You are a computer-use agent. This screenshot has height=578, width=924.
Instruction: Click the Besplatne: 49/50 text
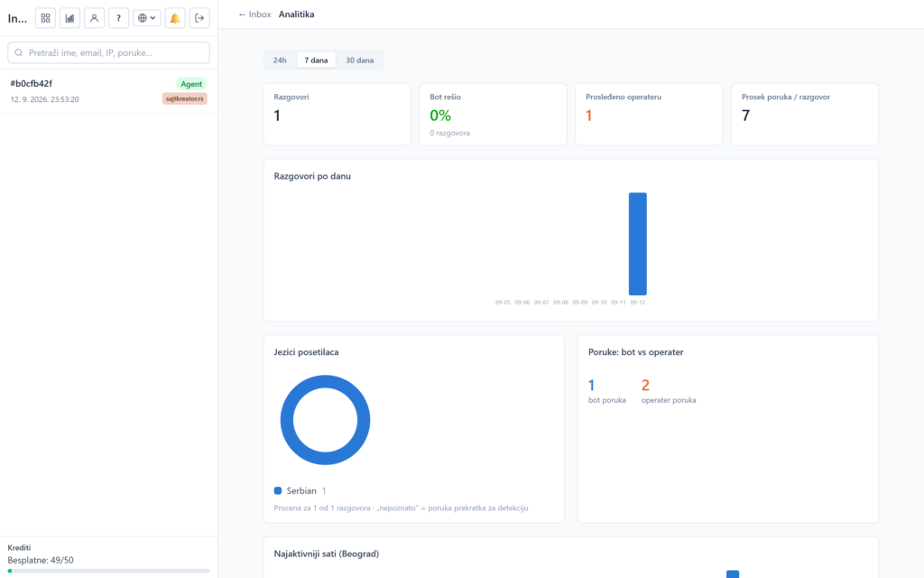(x=41, y=560)
